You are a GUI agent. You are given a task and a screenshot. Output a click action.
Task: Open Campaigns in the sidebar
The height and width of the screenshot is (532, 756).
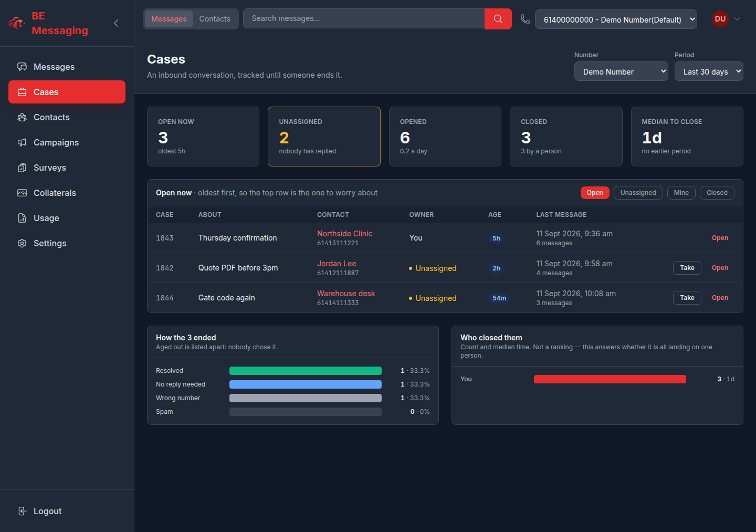point(67,142)
